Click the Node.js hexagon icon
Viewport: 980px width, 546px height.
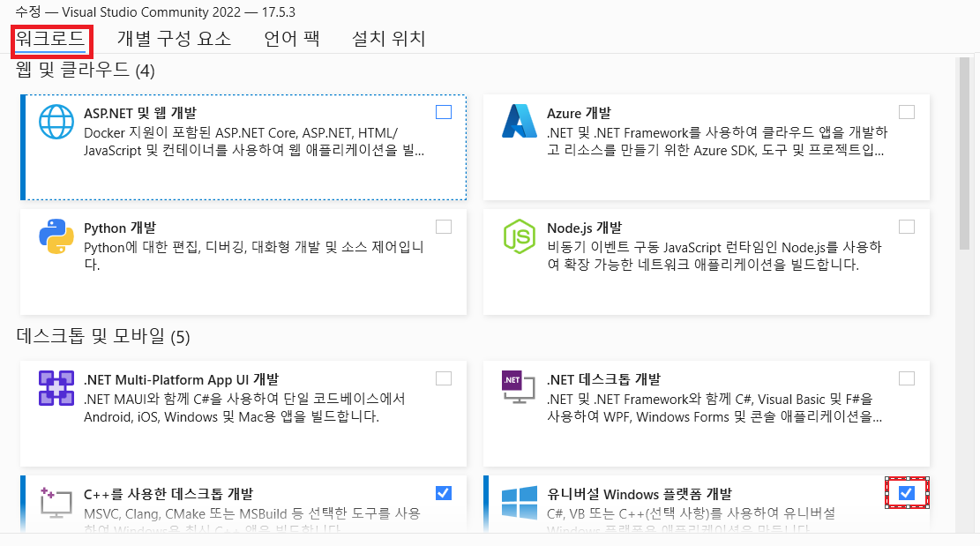(x=520, y=236)
